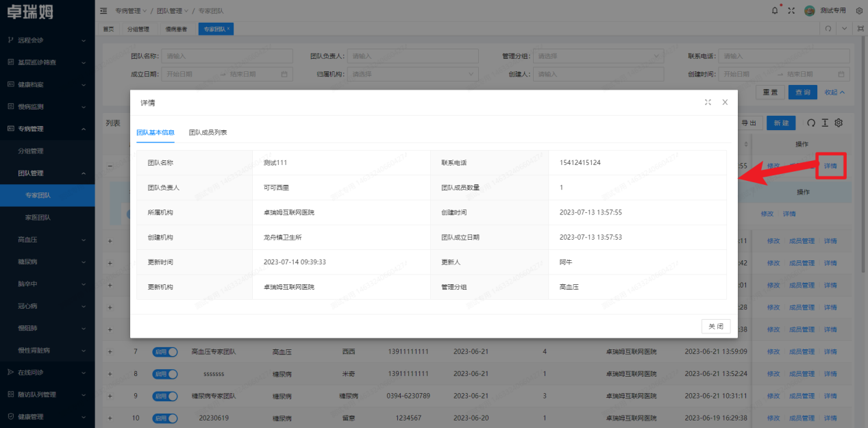Click the 测试专用 user avatar
The height and width of the screenshot is (428, 868).
point(810,10)
